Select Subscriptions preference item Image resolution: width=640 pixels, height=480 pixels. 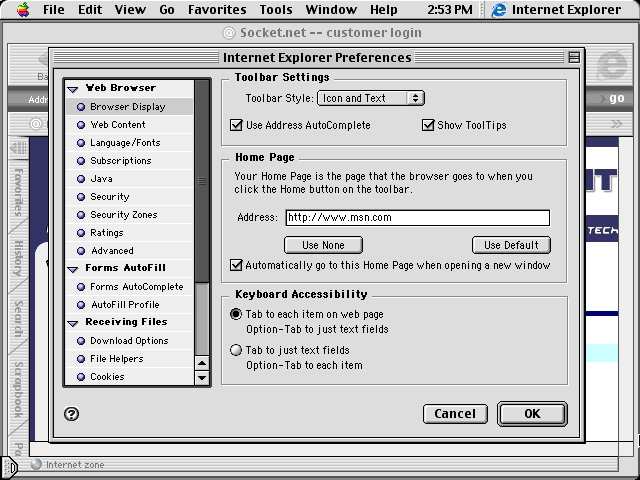click(129, 161)
